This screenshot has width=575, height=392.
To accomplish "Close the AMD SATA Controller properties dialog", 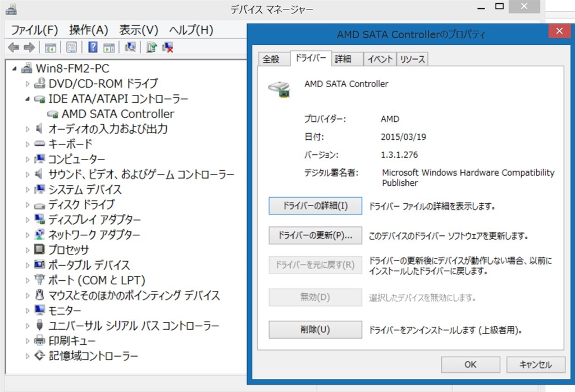I will pos(559,31).
